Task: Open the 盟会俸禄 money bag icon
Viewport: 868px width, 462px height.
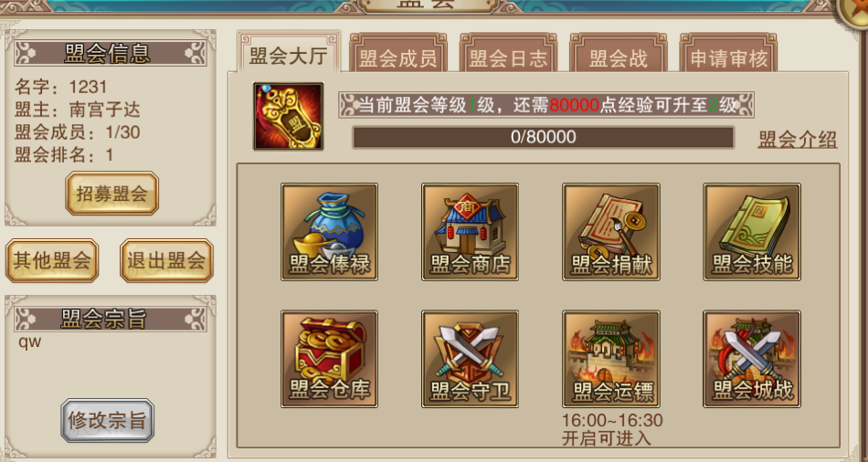Action: (x=329, y=232)
